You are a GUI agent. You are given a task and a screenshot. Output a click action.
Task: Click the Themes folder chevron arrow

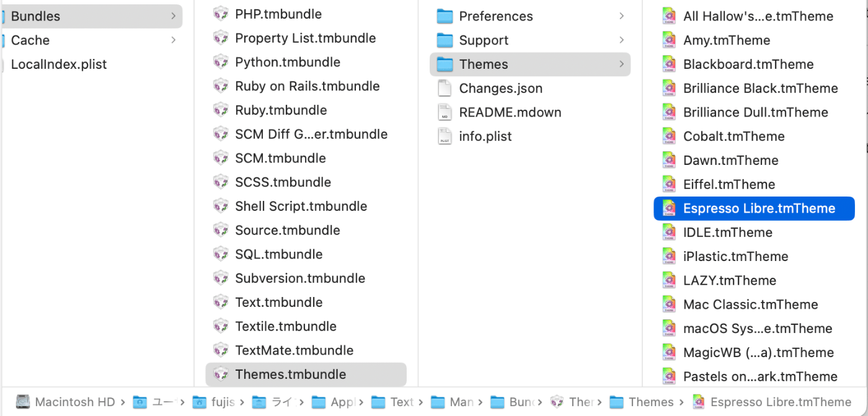click(621, 64)
